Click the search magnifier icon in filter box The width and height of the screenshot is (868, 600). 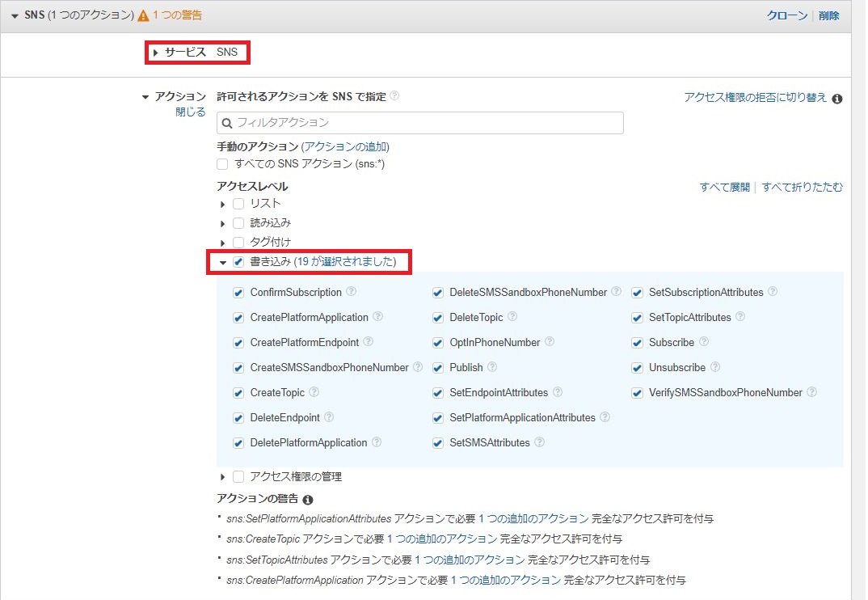227,123
